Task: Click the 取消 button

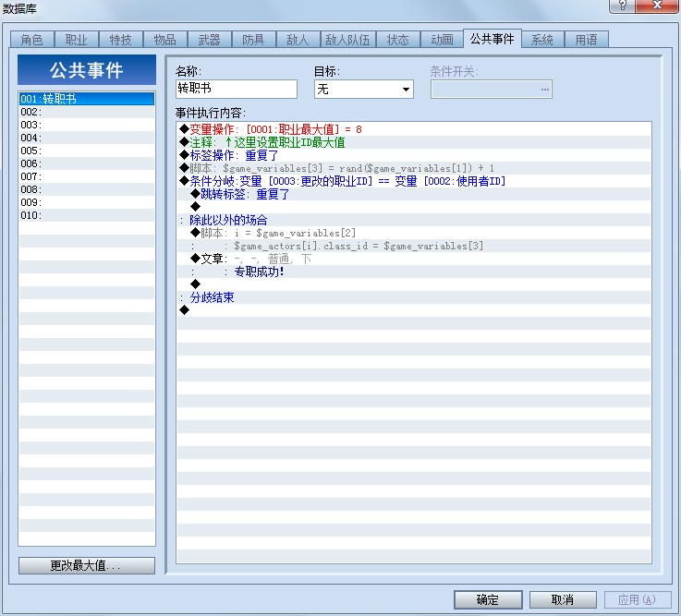Action: pyautogui.click(x=563, y=599)
